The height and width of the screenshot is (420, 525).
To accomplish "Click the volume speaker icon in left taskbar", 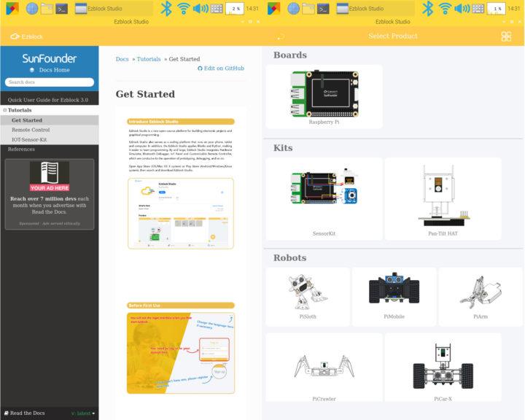I will (x=201, y=8).
